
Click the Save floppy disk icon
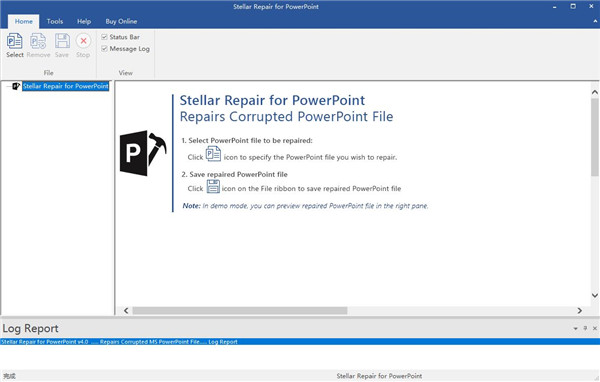[62, 41]
